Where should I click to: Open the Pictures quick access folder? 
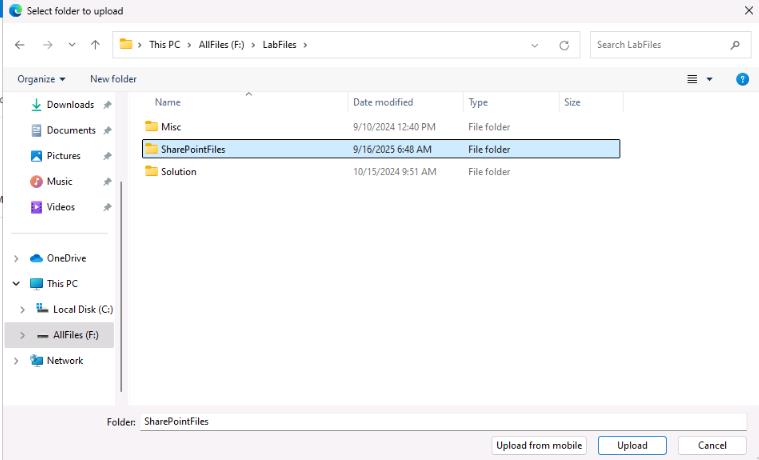tap(63, 156)
